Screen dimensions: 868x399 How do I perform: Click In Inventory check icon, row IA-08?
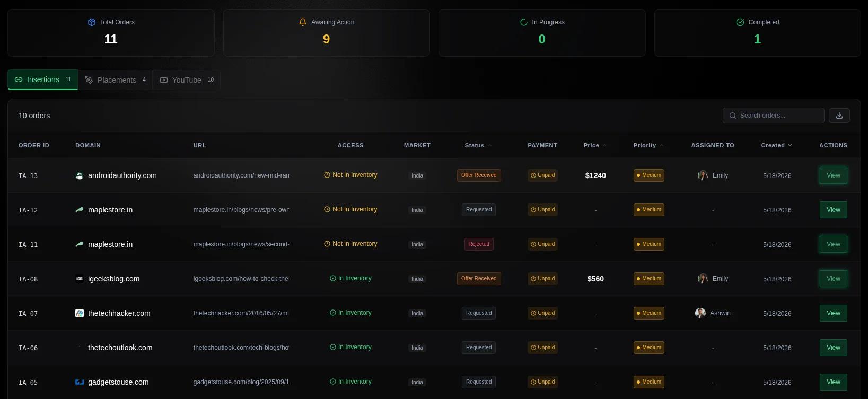(333, 278)
